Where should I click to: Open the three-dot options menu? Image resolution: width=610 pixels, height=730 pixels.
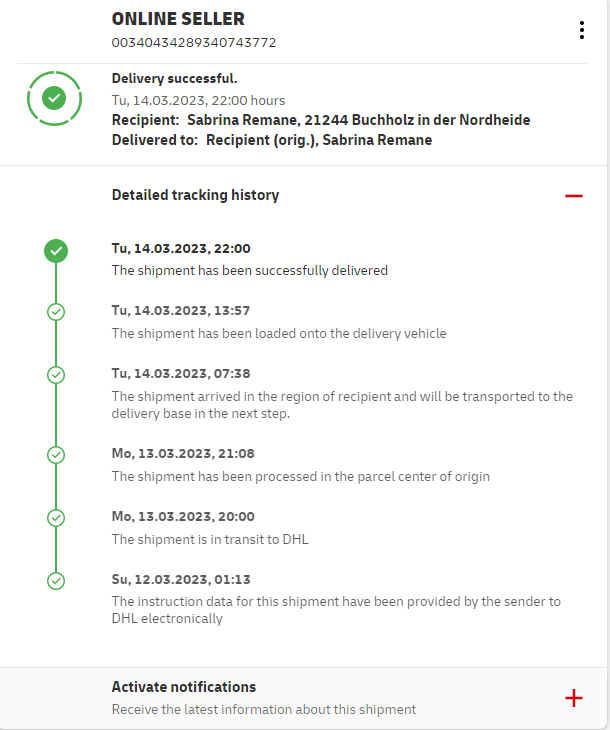tap(582, 30)
